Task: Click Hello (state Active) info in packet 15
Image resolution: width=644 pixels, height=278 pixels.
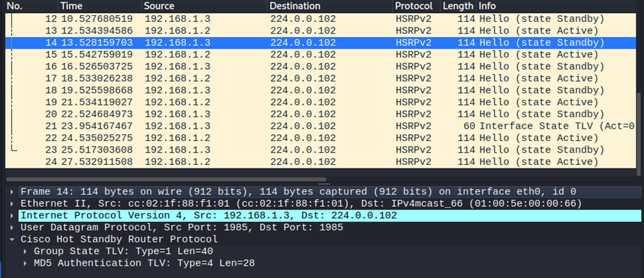Action: pyautogui.click(x=539, y=55)
